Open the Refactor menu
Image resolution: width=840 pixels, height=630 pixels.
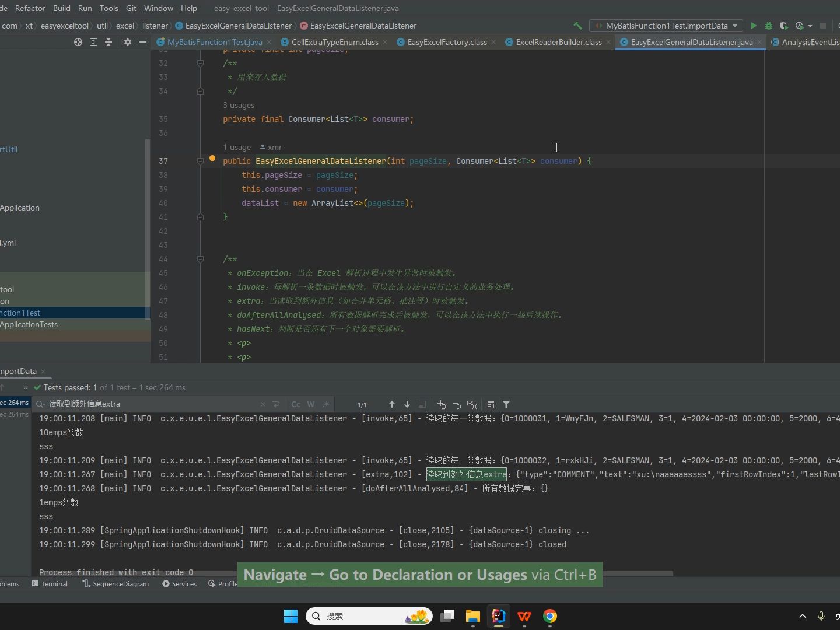point(30,8)
